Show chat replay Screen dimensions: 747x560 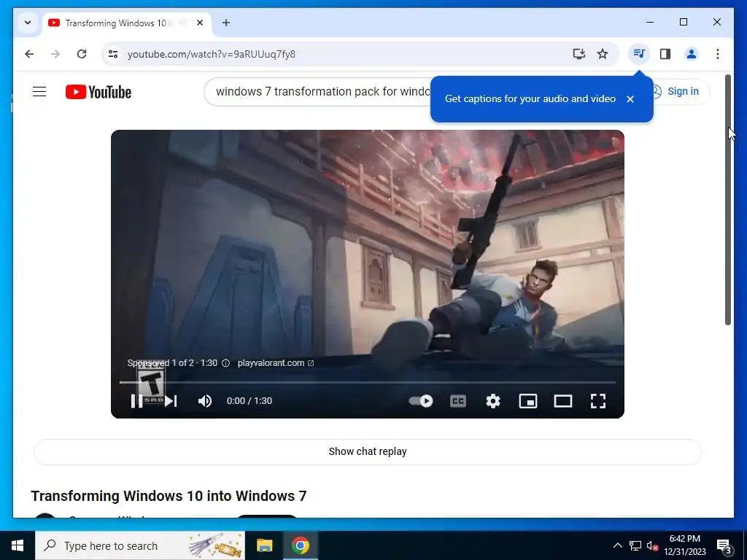click(368, 451)
